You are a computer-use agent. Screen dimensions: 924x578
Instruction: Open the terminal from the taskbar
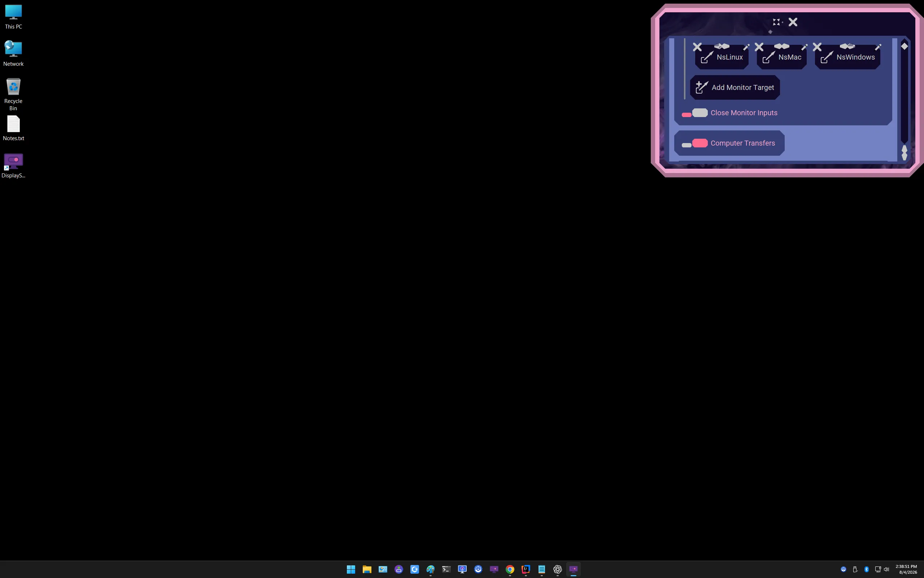pos(446,569)
